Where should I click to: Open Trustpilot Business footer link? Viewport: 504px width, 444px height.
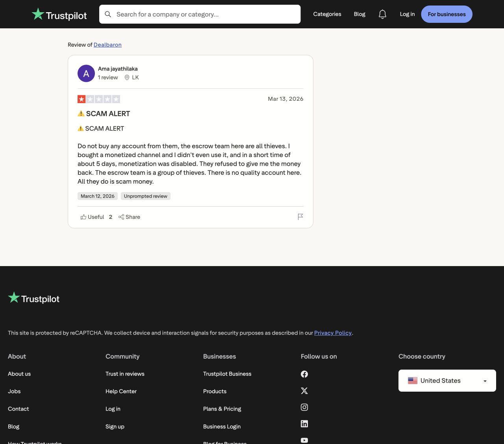227,374
